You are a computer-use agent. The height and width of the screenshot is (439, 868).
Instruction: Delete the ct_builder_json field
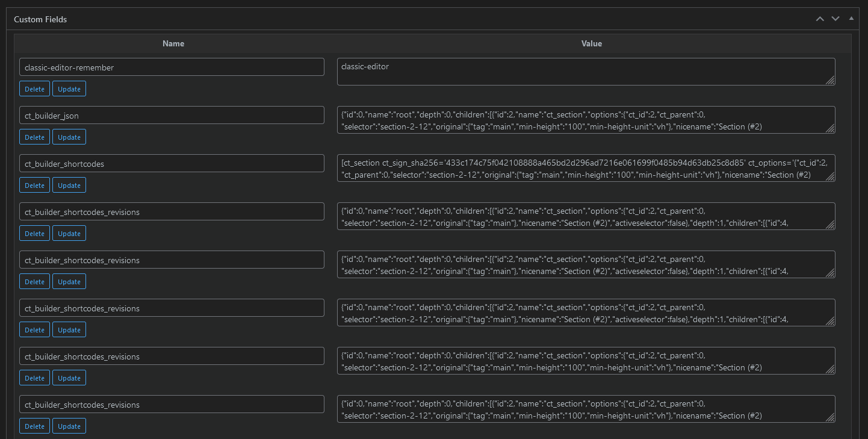pyautogui.click(x=34, y=137)
